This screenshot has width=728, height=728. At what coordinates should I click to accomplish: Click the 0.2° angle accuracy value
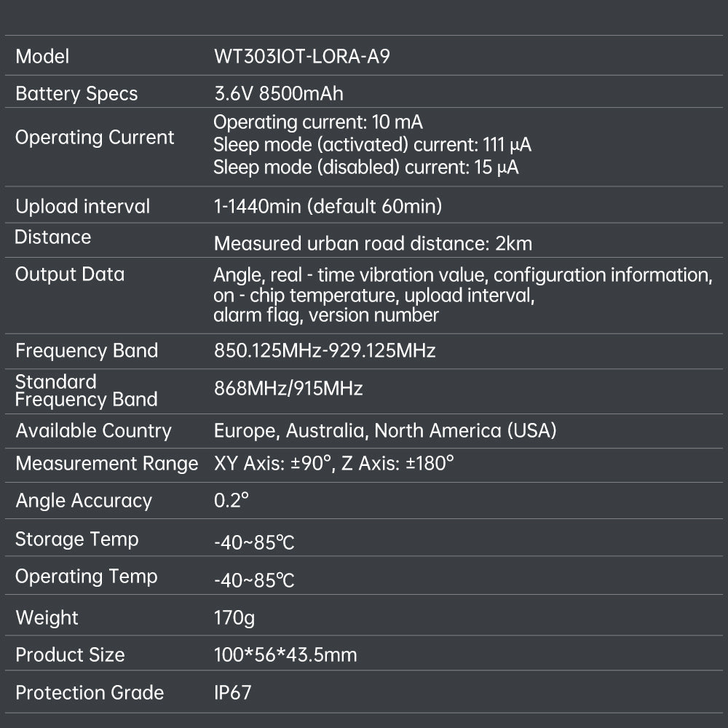pyautogui.click(x=232, y=500)
